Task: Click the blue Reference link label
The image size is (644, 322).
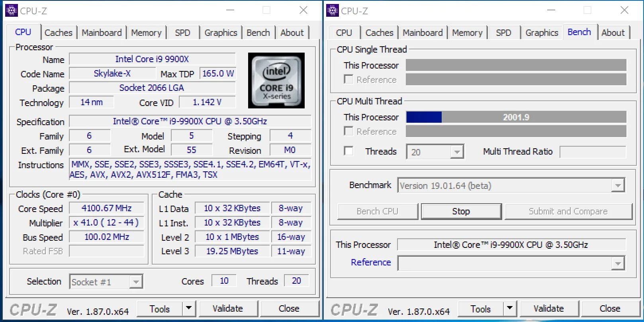Action: [x=371, y=262]
